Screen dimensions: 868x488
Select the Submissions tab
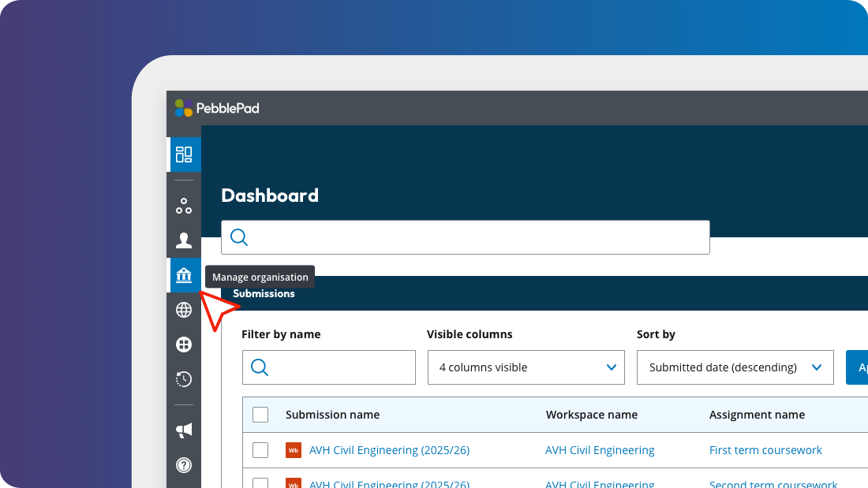point(264,294)
